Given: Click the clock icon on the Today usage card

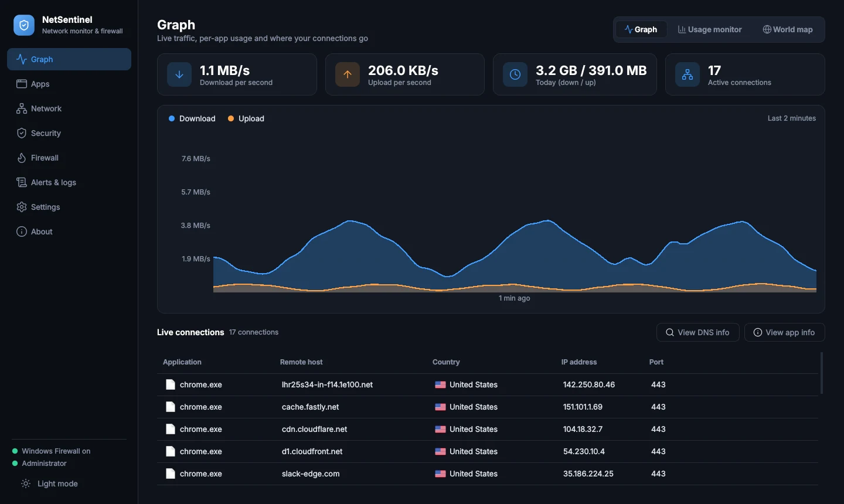Looking at the screenshot, I should (x=515, y=74).
